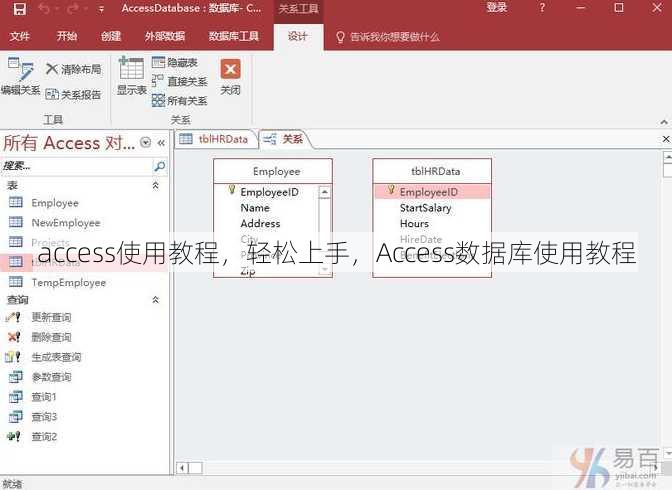Select the 查询3 query item
Image resolution: width=672 pixels, height=490 pixels.
[x=44, y=417]
